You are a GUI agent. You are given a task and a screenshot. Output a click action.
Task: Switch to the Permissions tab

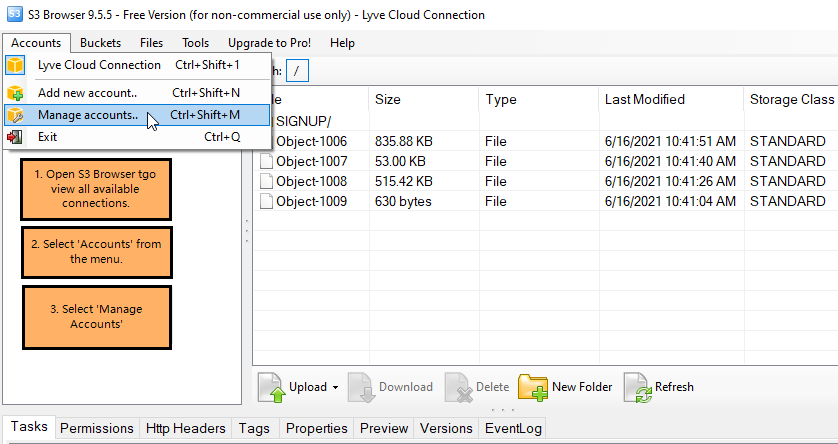[97, 428]
